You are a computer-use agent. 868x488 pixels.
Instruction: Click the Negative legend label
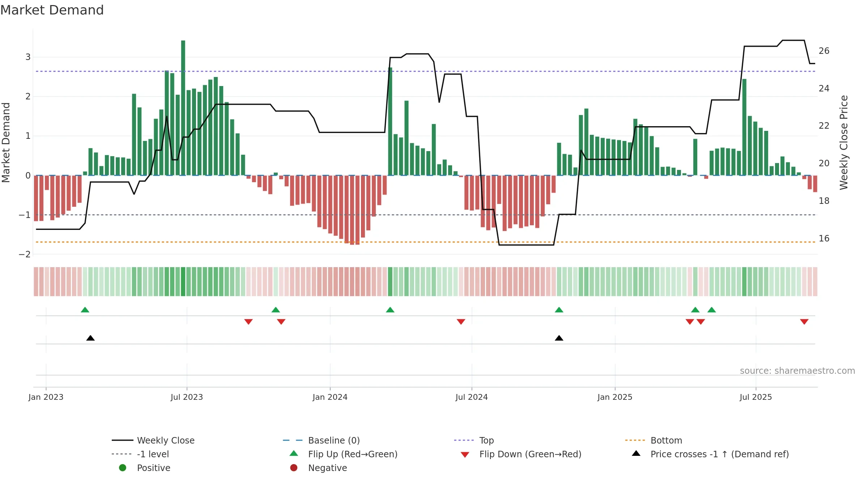[327, 468]
